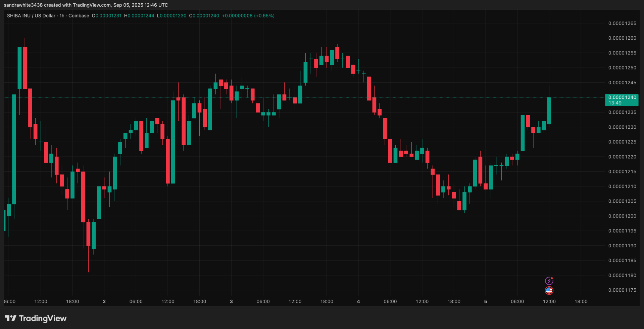Click the day 5 date marker on time axis
The width and height of the screenshot is (644, 329).
click(485, 301)
